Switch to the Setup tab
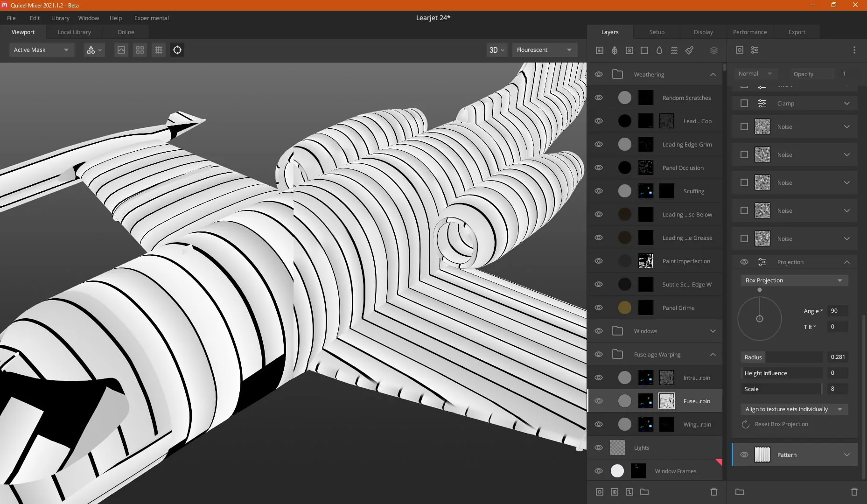 pyautogui.click(x=657, y=32)
